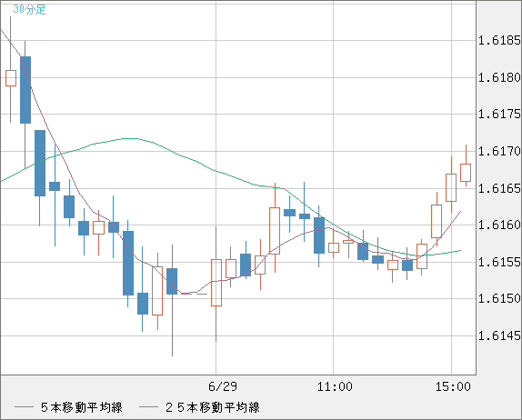Click the 11:00 time axis label
This screenshot has width=522, height=420.
pos(335,386)
